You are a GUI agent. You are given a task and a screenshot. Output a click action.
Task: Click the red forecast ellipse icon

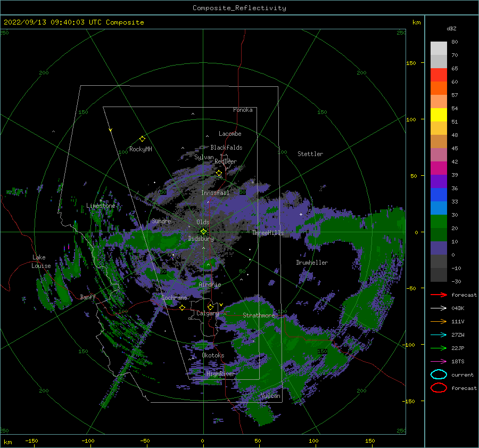(439, 388)
